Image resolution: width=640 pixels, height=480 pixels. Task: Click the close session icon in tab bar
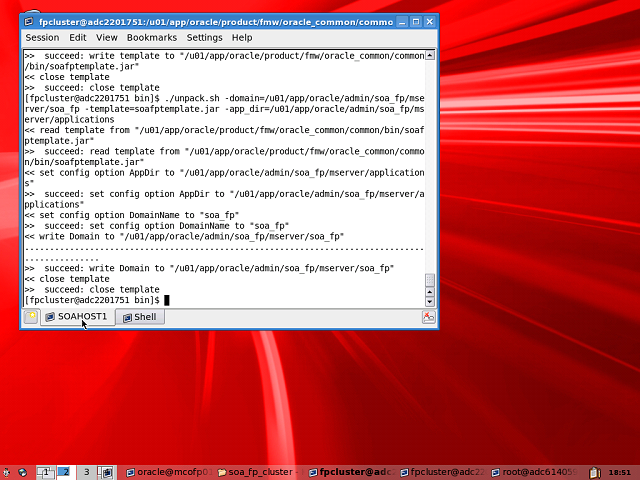[x=429, y=317]
